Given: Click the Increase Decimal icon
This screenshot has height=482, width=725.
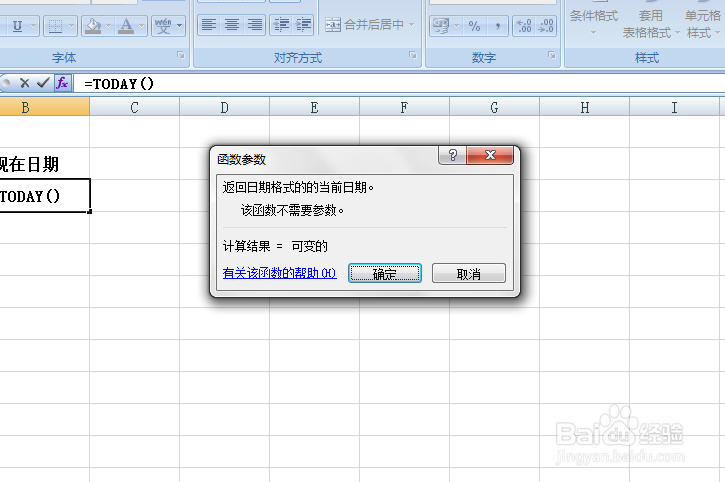Looking at the screenshot, I should pos(524,26).
